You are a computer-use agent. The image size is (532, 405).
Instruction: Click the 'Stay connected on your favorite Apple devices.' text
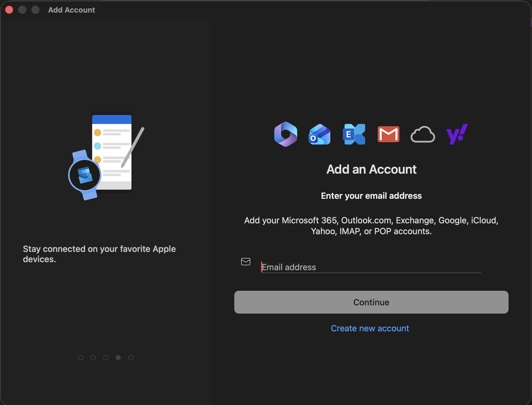point(99,254)
